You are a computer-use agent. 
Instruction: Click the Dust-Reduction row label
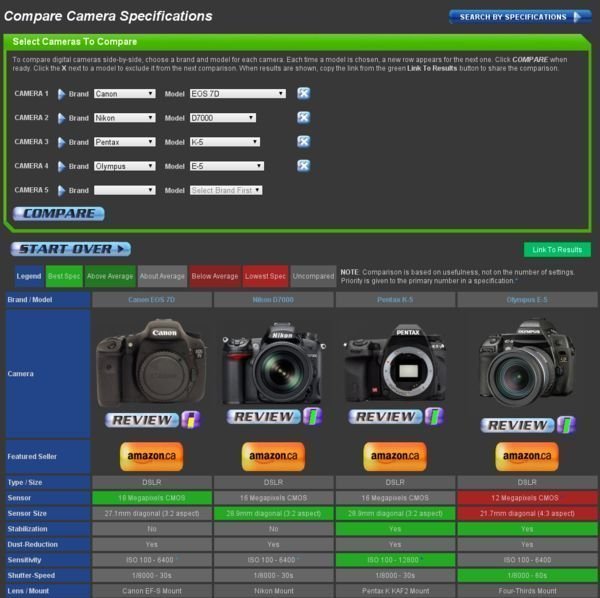pos(48,544)
